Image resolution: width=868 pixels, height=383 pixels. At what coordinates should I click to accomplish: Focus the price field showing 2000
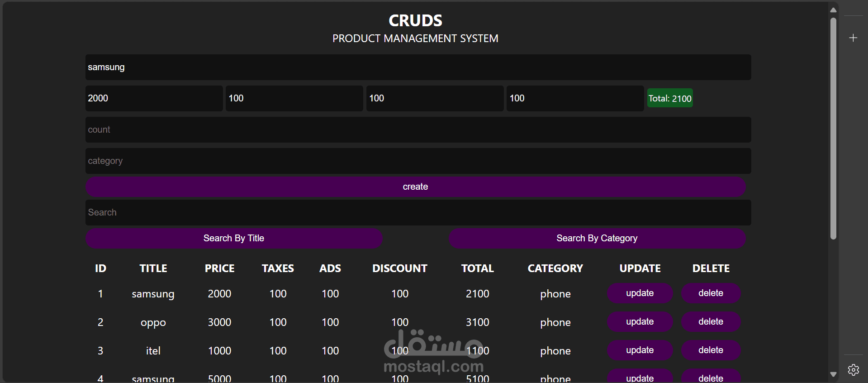coord(154,99)
